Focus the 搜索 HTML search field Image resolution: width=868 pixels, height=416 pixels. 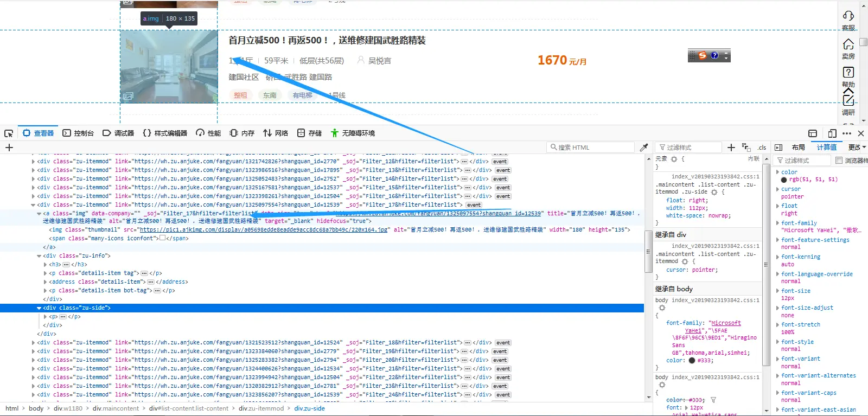590,148
